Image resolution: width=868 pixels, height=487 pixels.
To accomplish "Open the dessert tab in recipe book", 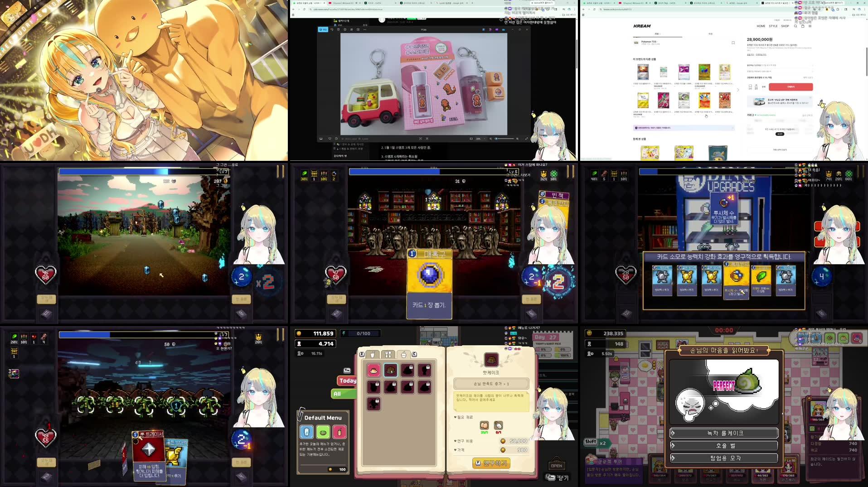I will coord(403,354).
